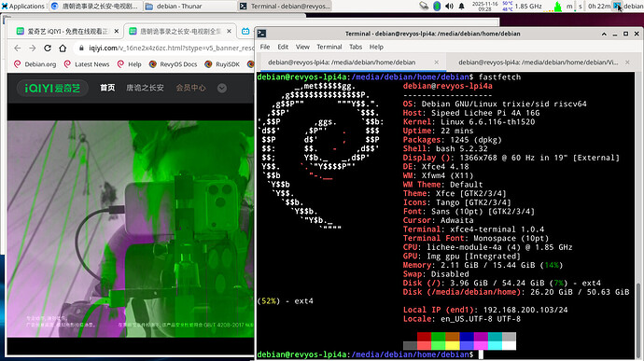Open the RevyOS Docs bookmark

point(174,64)
